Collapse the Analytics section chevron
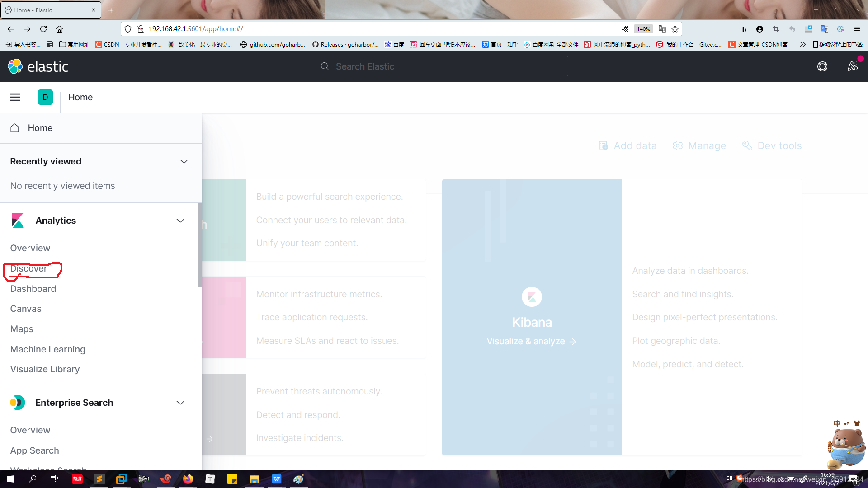Screen dimensions: 868x488 tap(180, 221)
